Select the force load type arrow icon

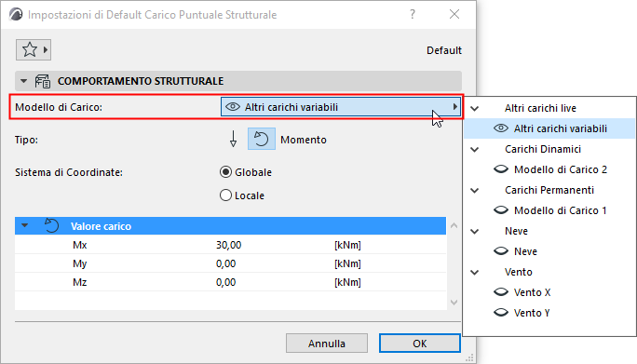(x=233, y=139)
